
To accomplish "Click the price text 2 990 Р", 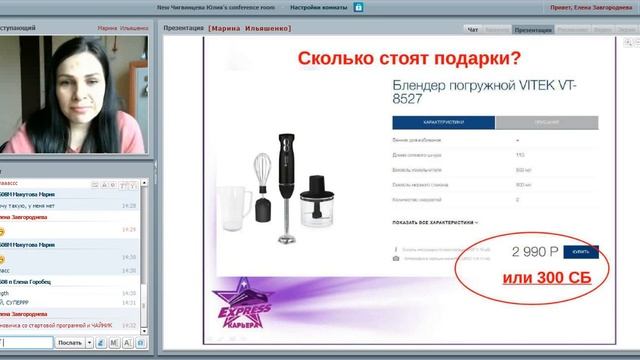I will [x=535, y=252].
